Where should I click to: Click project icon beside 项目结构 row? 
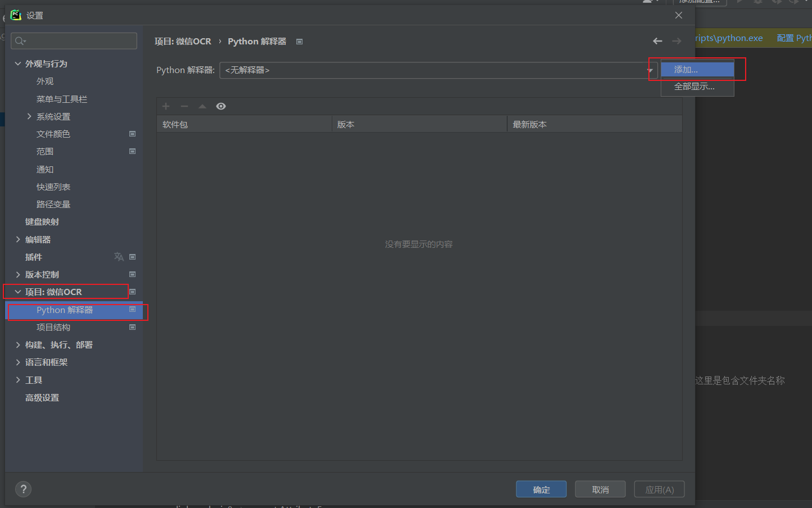133,327
